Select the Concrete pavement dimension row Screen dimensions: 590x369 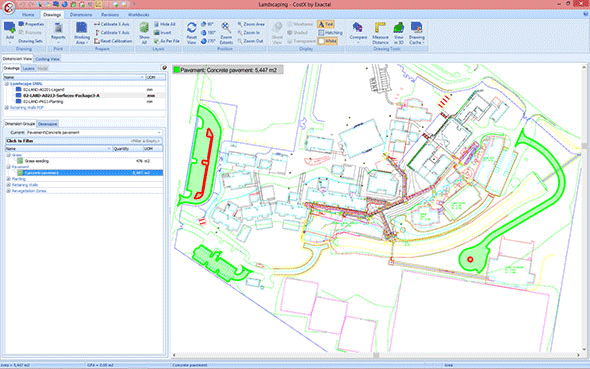[x=84, y=173]
